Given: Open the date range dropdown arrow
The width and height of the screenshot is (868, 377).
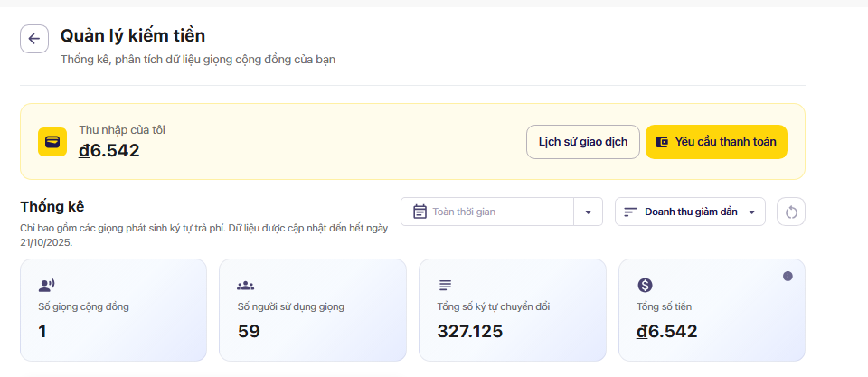Looking at the screenshot, I should tap(588, 212).
